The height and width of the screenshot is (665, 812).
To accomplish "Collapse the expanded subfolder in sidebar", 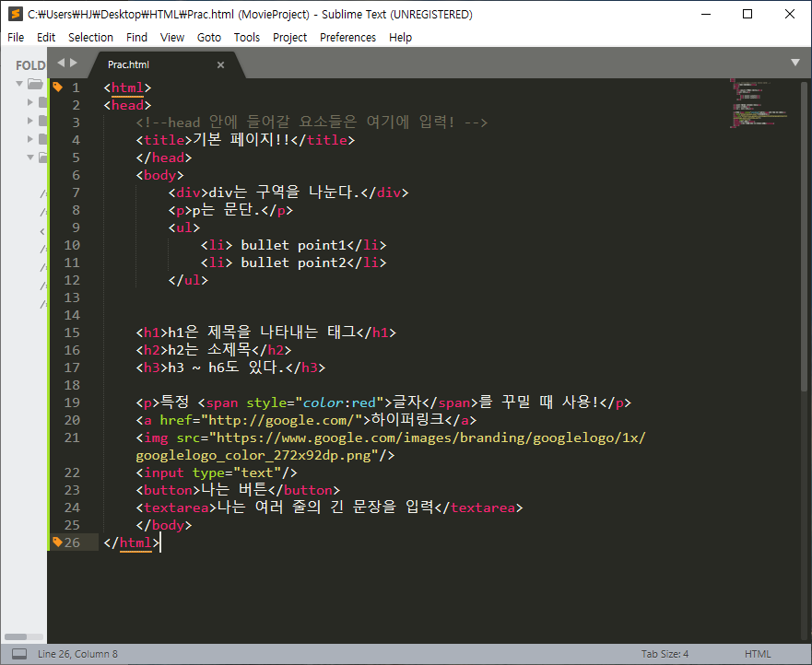I will coord(30,157).
